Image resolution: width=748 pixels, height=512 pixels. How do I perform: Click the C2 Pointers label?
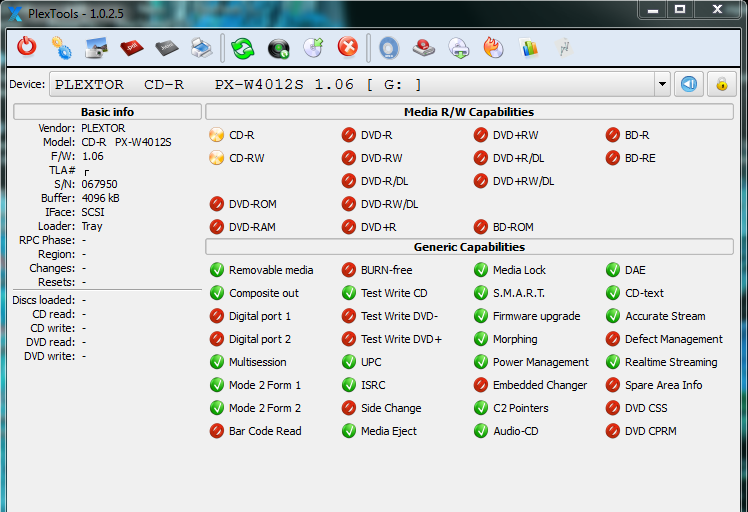click(x=520, y=408)
